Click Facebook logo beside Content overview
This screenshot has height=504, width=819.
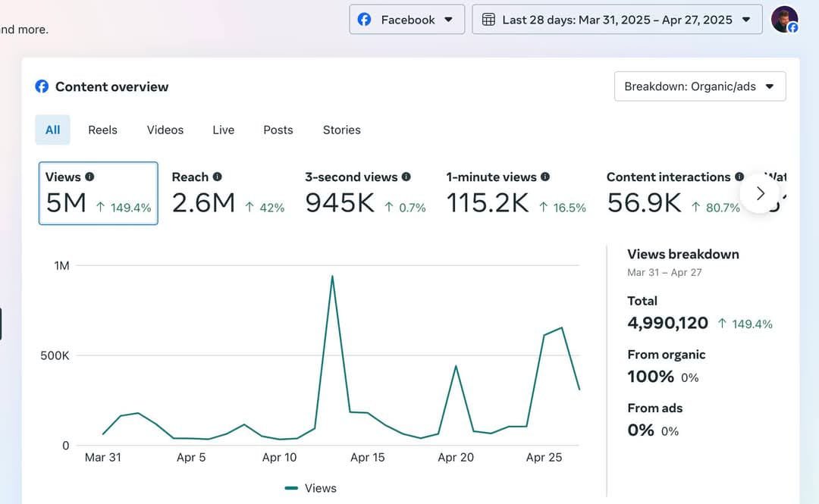42,86
